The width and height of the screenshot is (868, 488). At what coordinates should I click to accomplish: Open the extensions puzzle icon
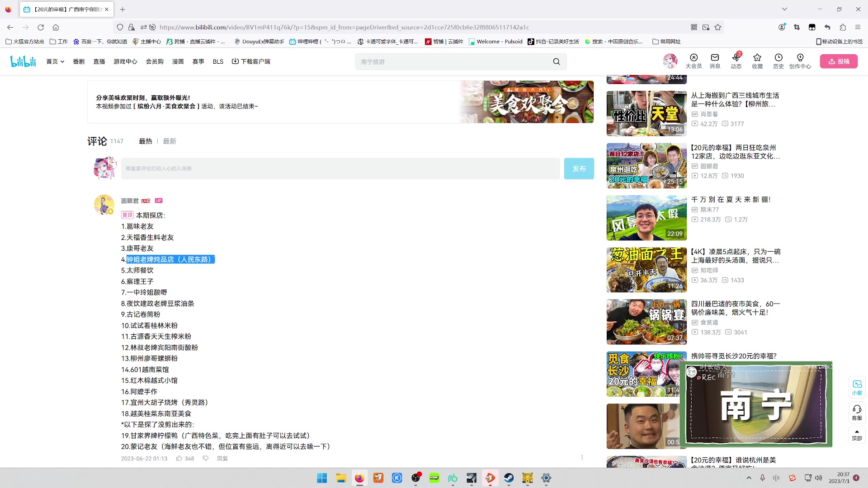pos(843,27)
